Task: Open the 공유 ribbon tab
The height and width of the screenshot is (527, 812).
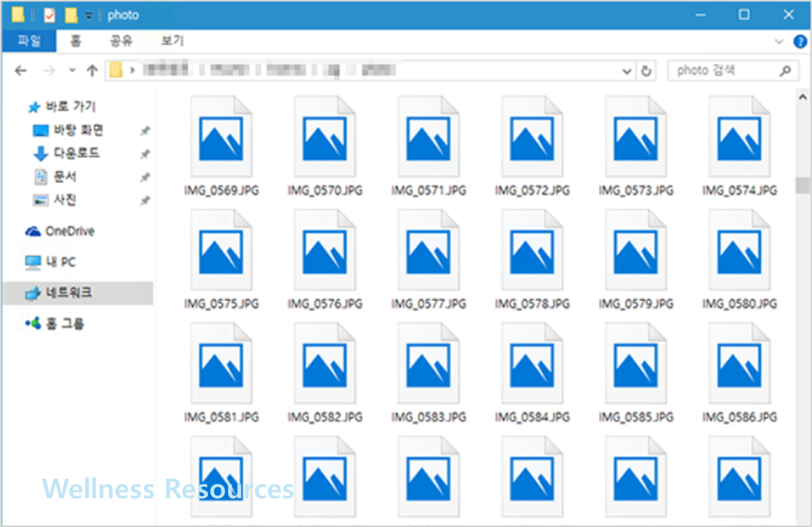Action: [121, 41]
